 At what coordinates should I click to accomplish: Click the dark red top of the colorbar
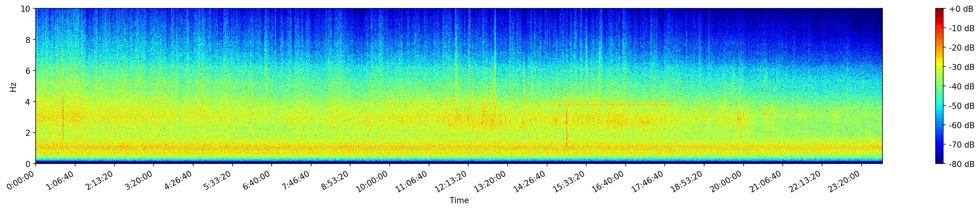940,10
